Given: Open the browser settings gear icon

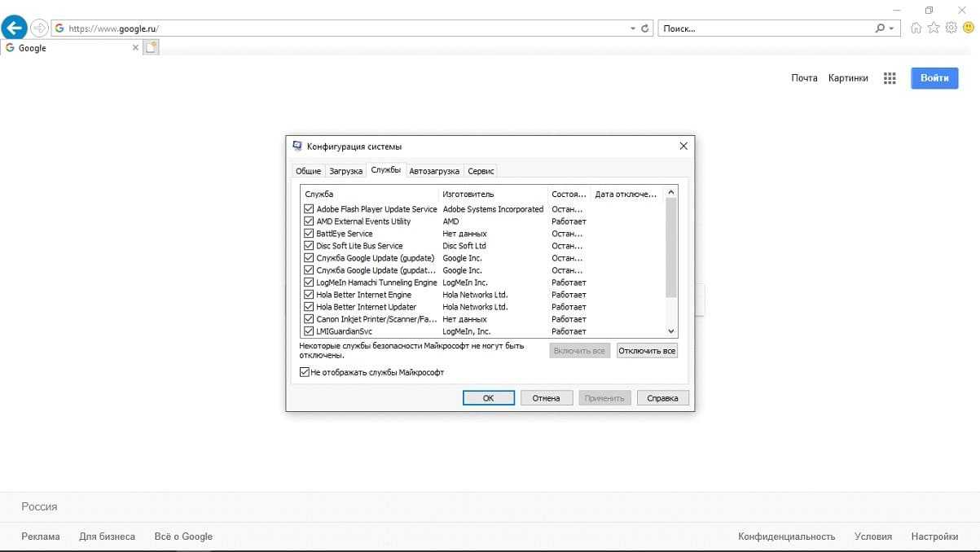Looking at the screenshot, I should [x=951, y=28].
